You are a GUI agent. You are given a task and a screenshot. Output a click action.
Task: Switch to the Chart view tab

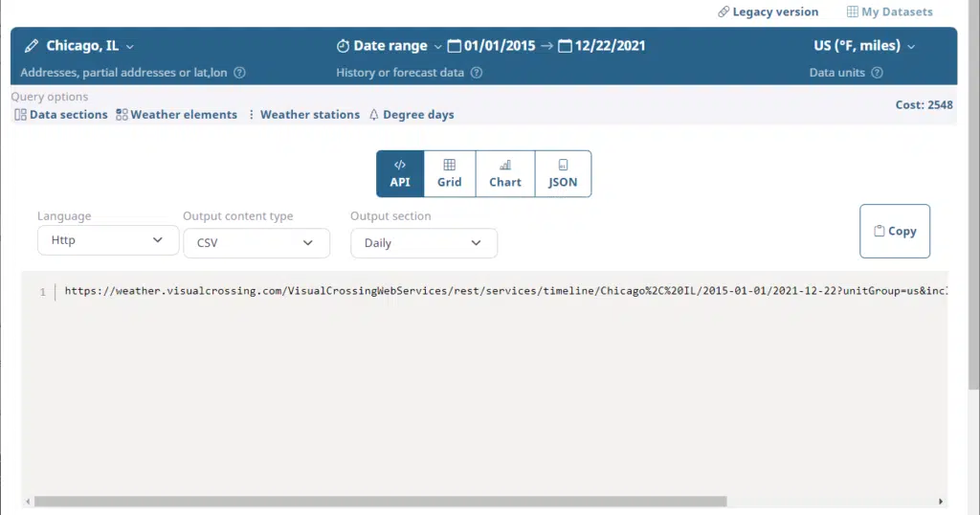click(x=505, y=173)
